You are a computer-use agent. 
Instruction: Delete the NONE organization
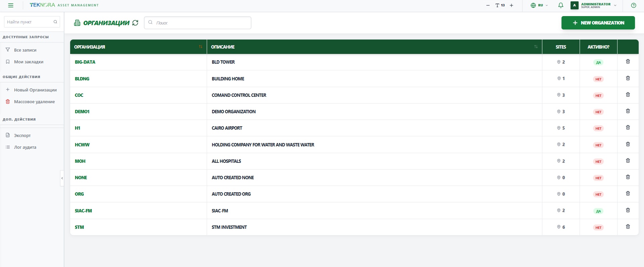pyautogui.click(x=628, y=177)
